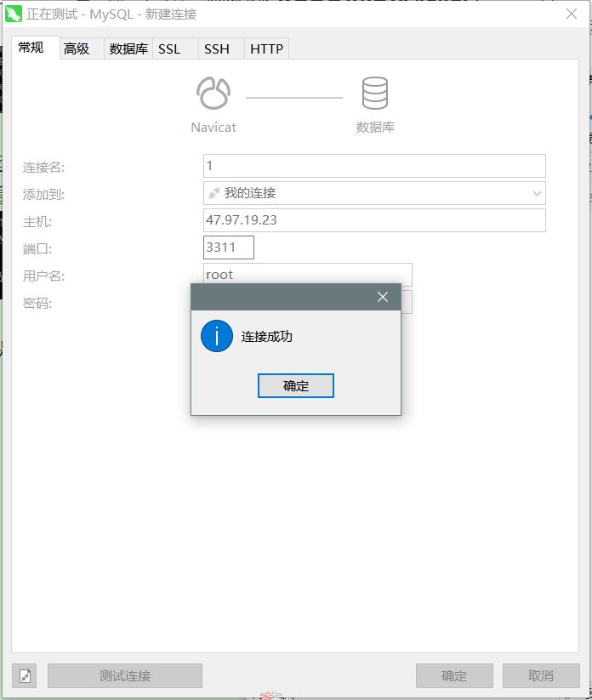Click the 取消 button
The image size is (592, 700).
click(x=541, y=675)
